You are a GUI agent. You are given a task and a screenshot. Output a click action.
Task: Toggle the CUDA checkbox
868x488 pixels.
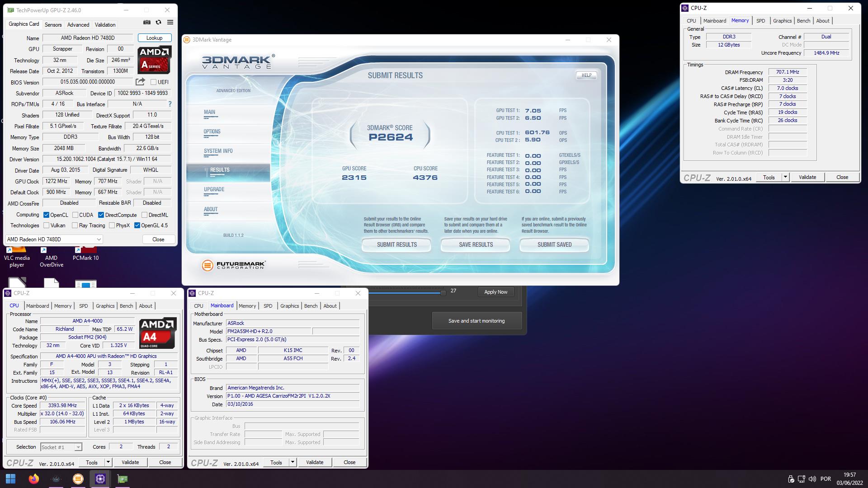pyautogui.click(x=75, y=215)
